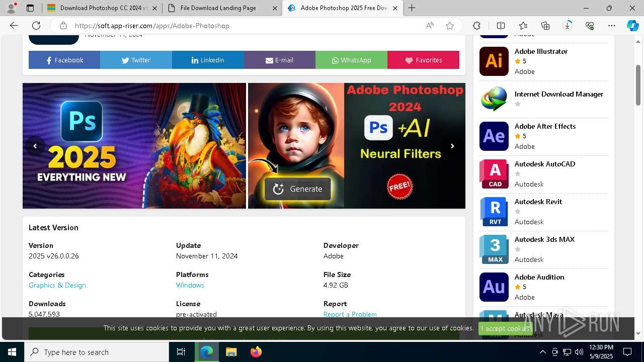This screenshot has width=644, height=362.
Task: Add page to favorites with the star icon
Action: click(450, 26)
